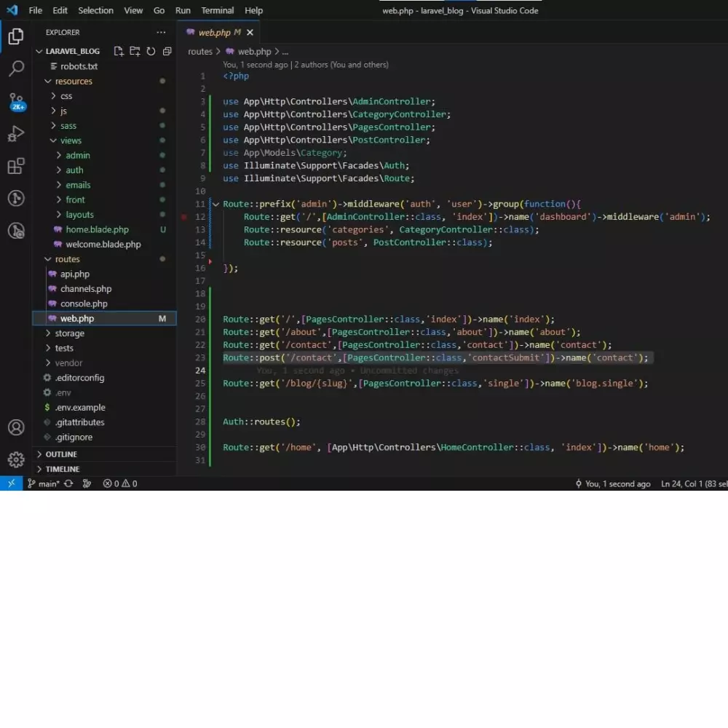Close the web.php editor tab
728x728 pixels.
tap(250, 32)
